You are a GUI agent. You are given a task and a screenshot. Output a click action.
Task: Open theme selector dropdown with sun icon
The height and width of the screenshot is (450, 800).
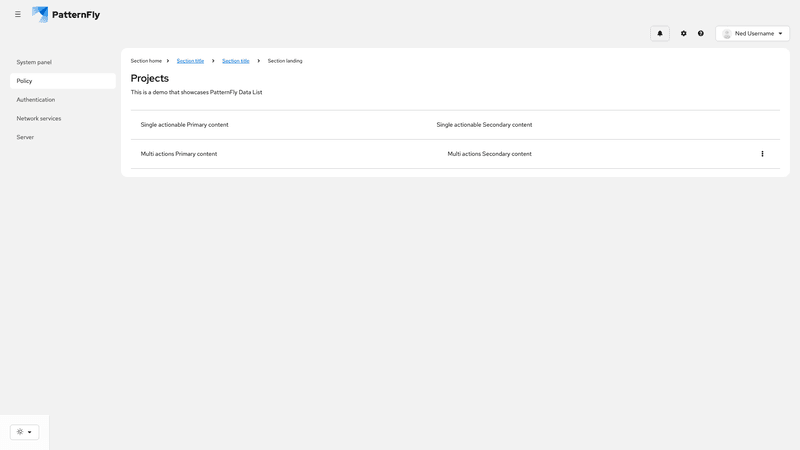24,432
